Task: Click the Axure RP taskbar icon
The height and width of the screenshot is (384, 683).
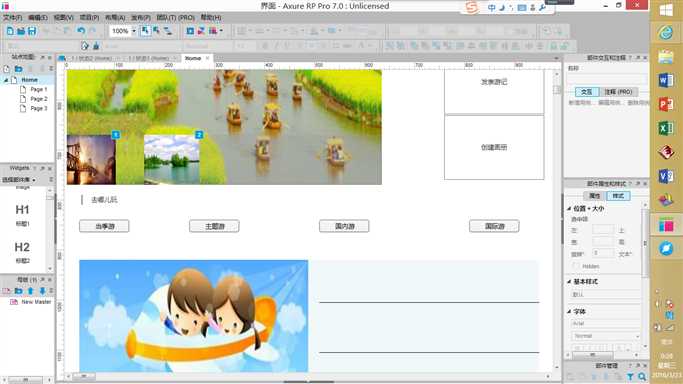Action: pos(666,225)
